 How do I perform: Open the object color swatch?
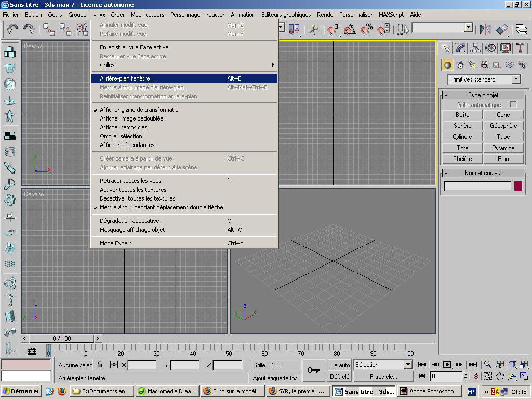point(518,186)
